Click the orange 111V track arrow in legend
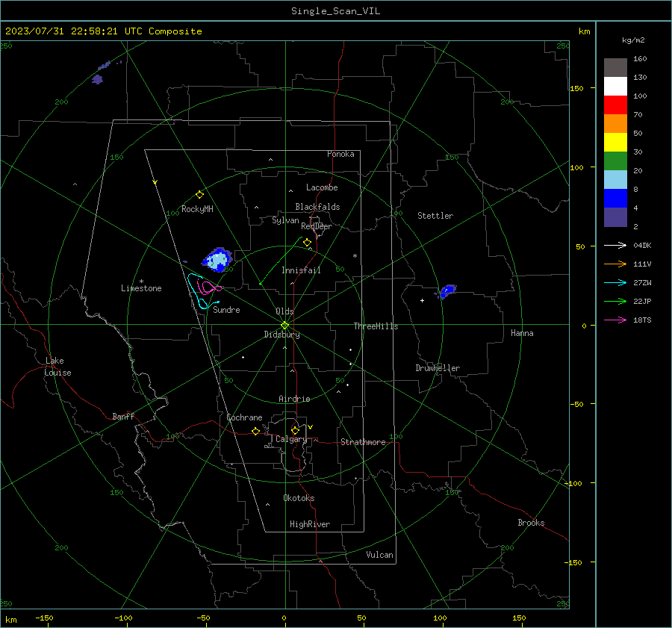The height and width of the screenshot is (628, 672). (615, 264)
